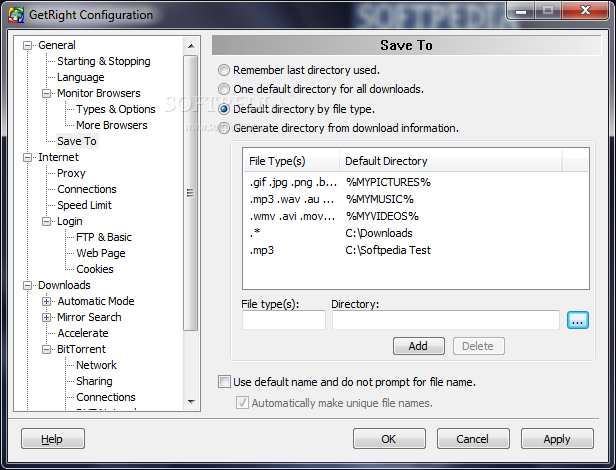Image resolution: width=616 pixels, height=470 pixels.
Task: Select Connections under BitTorrent
Action: point(106,397)
